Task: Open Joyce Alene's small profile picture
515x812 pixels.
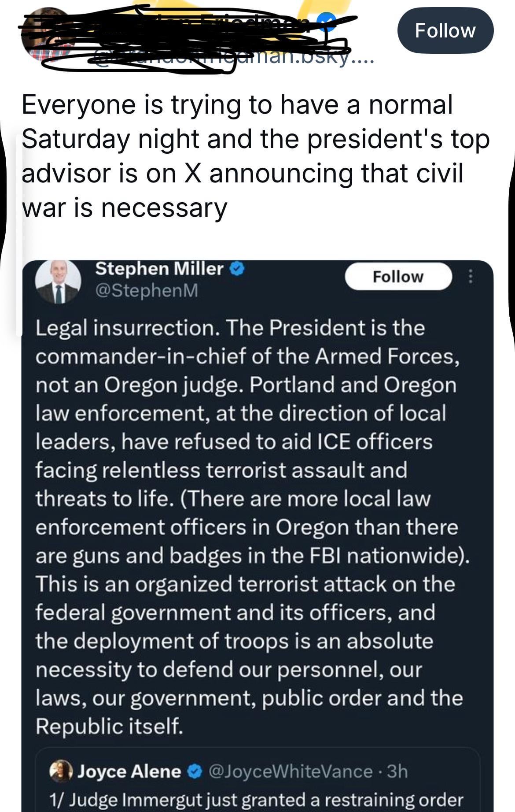Action: pyautogui.click(x=62, y=771)
